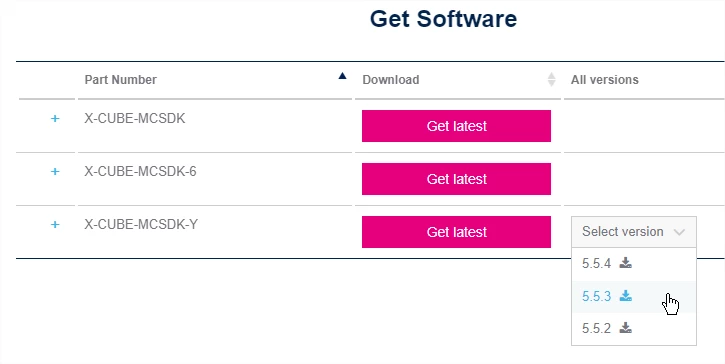Select version 5.5.2 from the list
This screenshot has width=725, height=364.
click(634, 328)
